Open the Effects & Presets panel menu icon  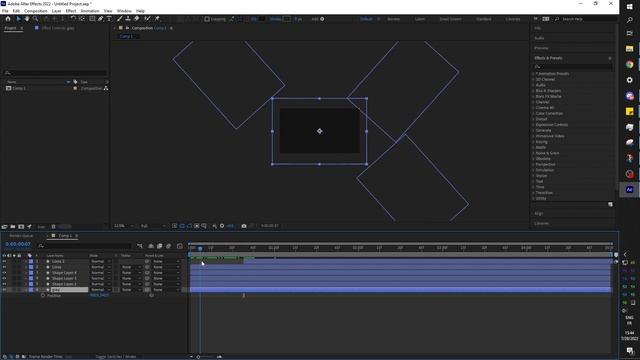[610, 58]
